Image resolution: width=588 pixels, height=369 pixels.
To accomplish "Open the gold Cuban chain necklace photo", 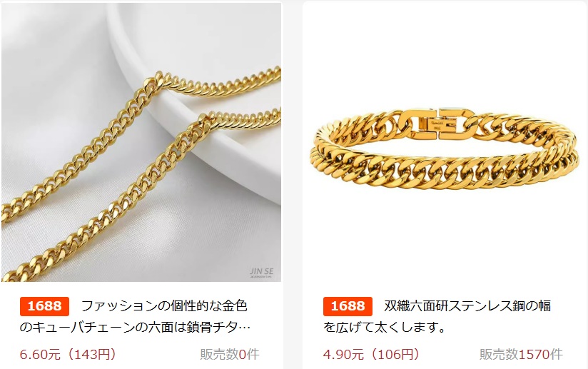I will pyautogui.click(x=141, y=142).
